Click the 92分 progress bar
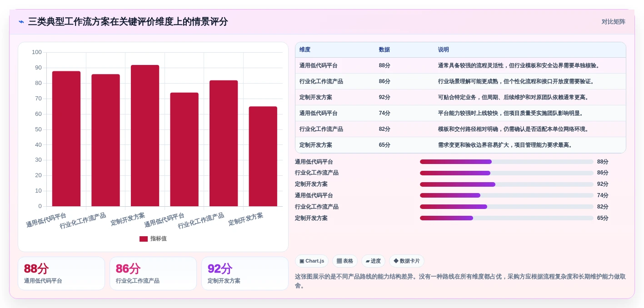The width and height of the screenshot is (644, 308). click(x=507, y=184)
